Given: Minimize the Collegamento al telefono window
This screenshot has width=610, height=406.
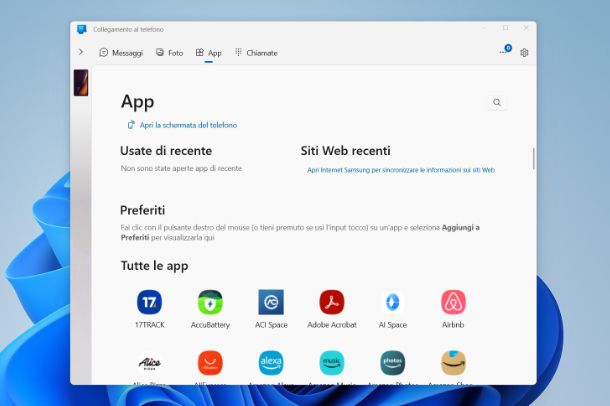Looking at the screenshot, I should (x=484, y=28).
